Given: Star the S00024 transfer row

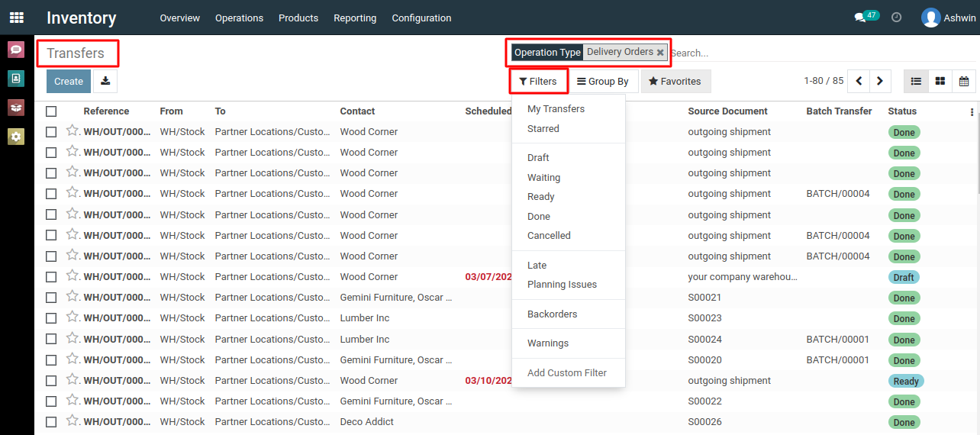Looking at the screenshot, I should [73, 338].
